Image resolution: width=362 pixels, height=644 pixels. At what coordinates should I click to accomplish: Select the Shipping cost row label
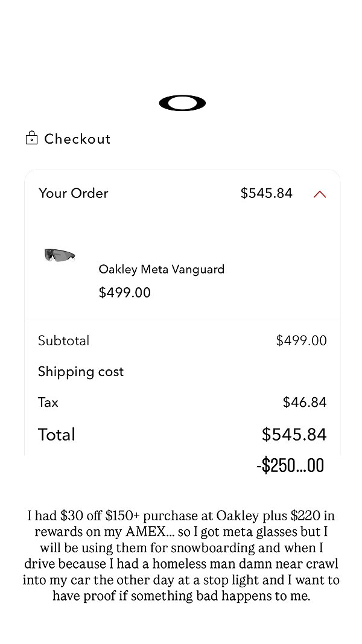(81, 371)
